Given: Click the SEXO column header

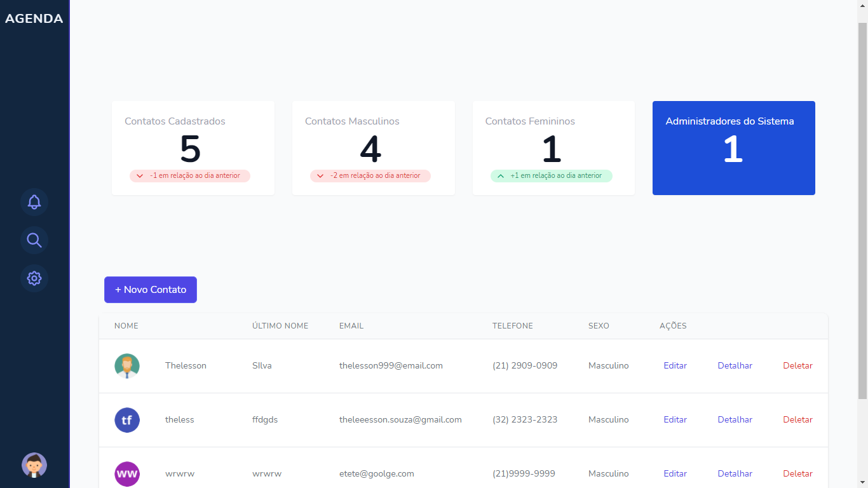Looking at the screenshot, I should 599,326.
